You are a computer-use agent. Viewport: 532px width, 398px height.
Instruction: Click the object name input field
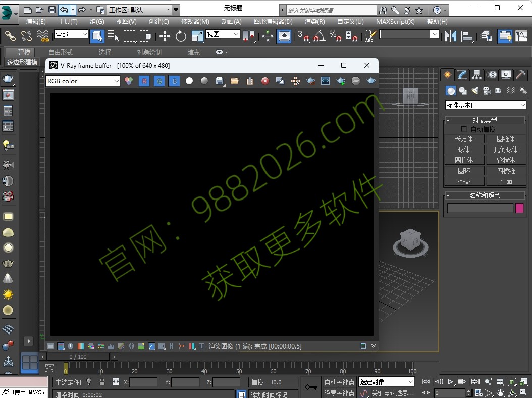(480, 208)
